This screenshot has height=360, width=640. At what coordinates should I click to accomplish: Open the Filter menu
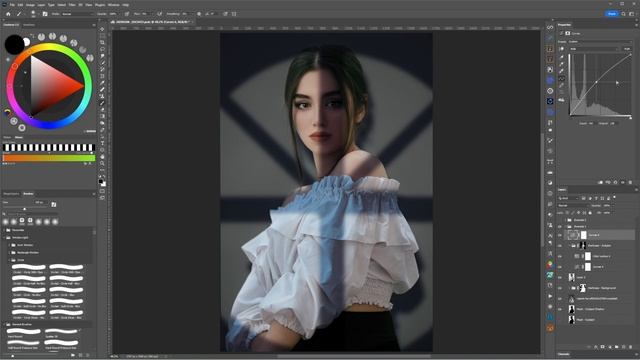(x=72, y=5)
